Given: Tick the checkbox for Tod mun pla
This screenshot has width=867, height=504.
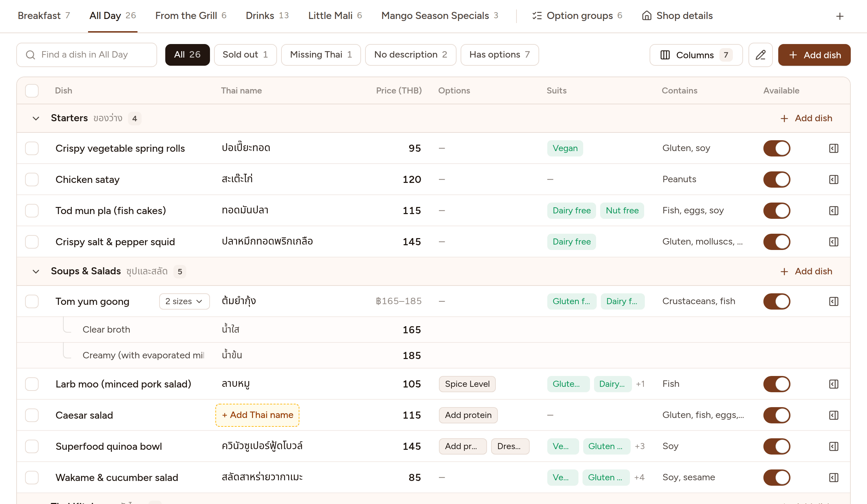Looking at the screenshot, I should [x=31, y=211].
